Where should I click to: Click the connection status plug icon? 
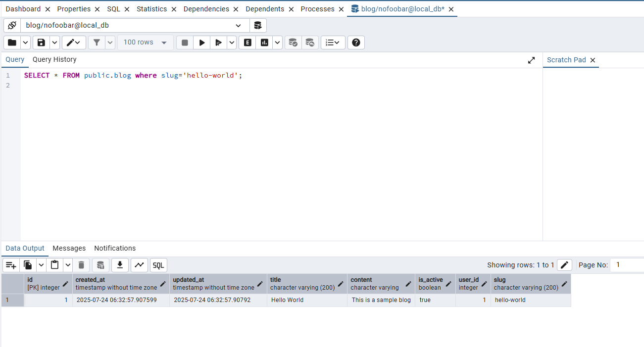(12, 26)
